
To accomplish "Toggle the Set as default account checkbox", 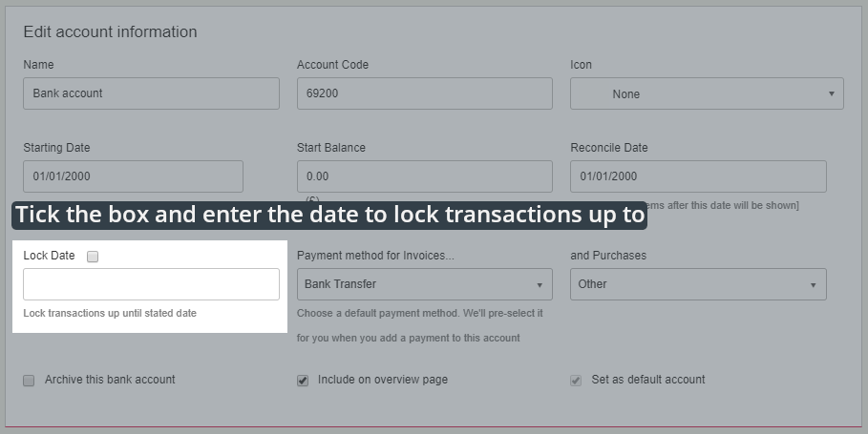I will 576,381.
